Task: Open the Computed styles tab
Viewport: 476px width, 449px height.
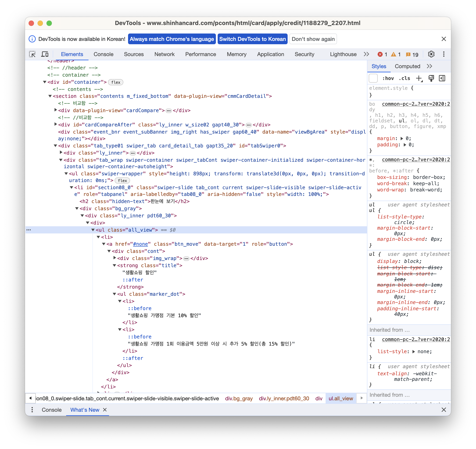Action: (x=407, y=66)
